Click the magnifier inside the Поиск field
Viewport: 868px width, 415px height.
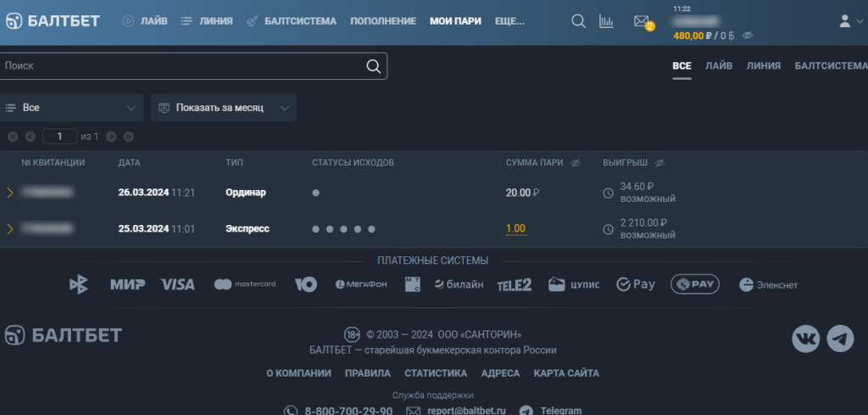374,66
